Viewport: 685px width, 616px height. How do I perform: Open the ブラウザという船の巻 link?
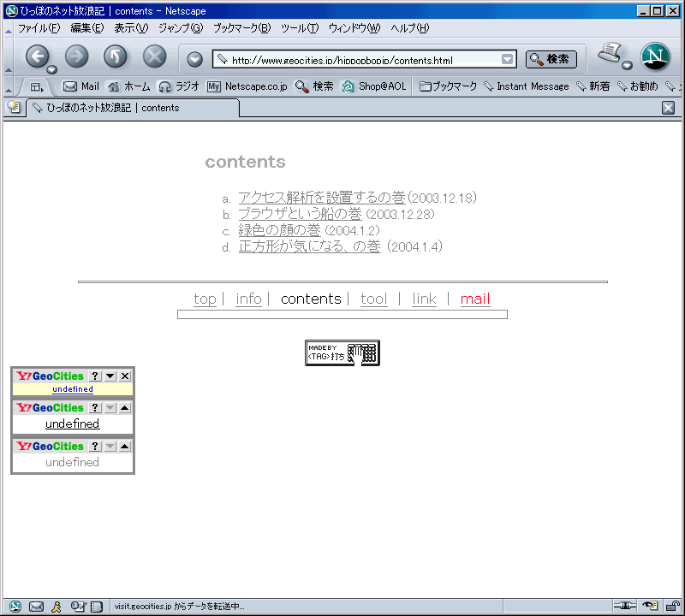coord(301,214)
